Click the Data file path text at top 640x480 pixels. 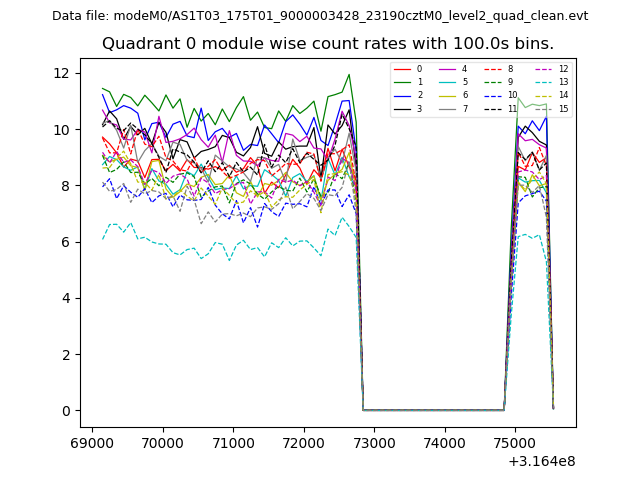tap(320, 16)
